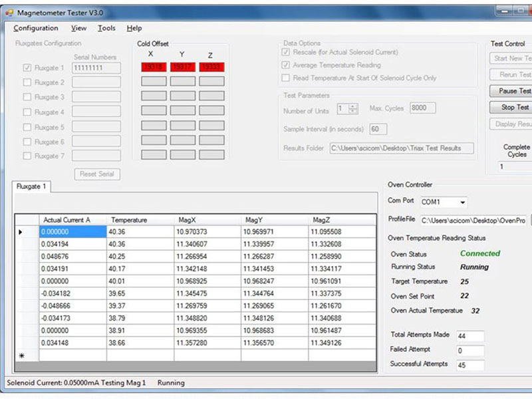Image resolution: width=532 pixels, height=399 pixels.
Task: Open the Help menu
Action: [134, 28]
